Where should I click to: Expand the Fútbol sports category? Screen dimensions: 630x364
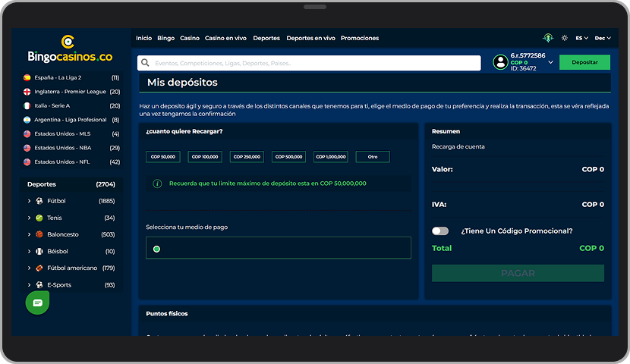tap(30, 201)
